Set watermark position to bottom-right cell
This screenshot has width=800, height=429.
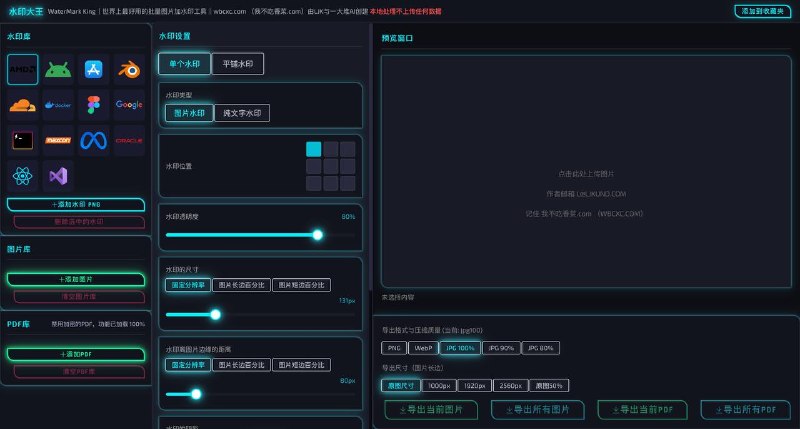tap(347, 183)
